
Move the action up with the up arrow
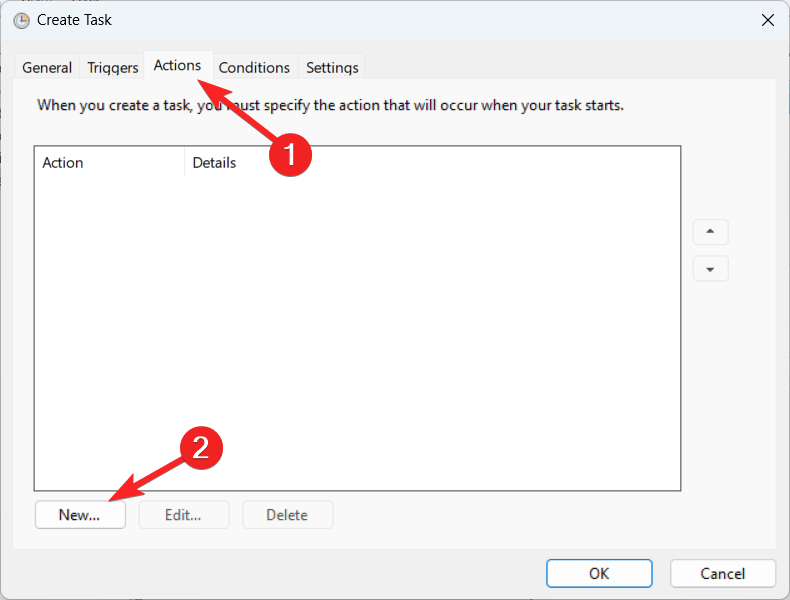tap(710, 232)
